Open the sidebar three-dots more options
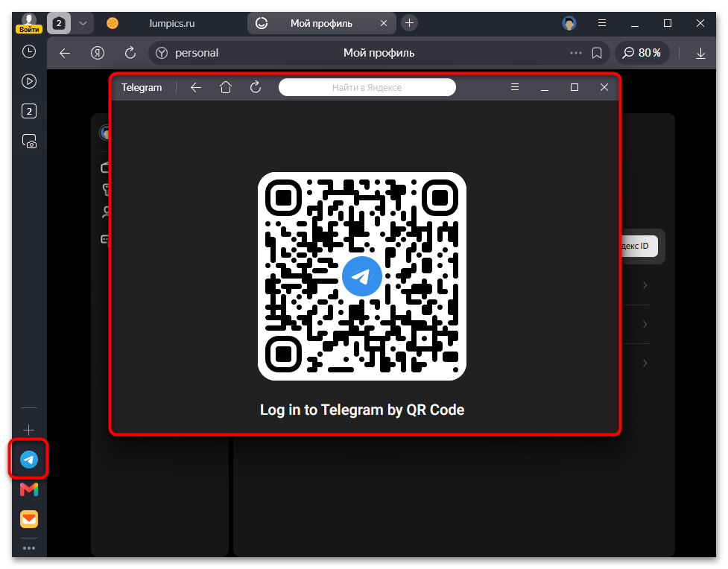Viewport: 728px width, 569px height. [29, 548]
